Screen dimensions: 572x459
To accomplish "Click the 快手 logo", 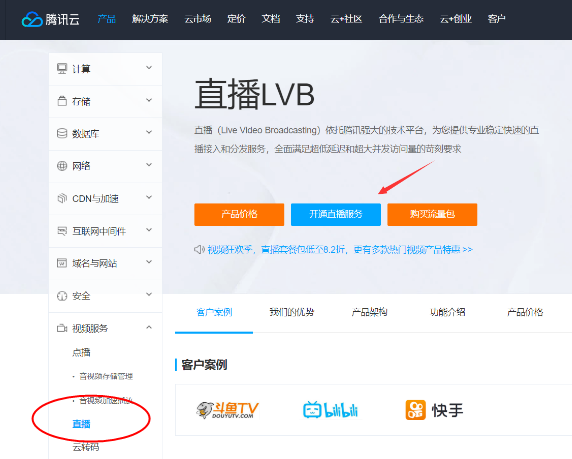I will pyautogui.click(x=434, y=410).
